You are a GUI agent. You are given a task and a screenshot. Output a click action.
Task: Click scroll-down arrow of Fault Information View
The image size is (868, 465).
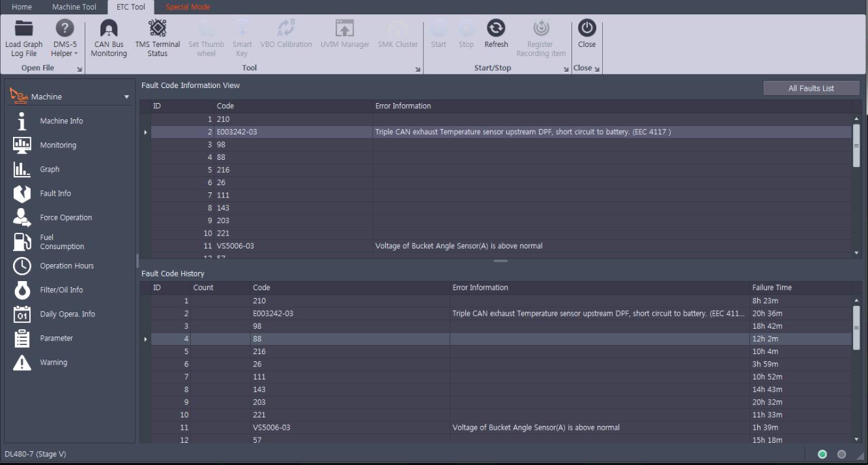point(856,252)
